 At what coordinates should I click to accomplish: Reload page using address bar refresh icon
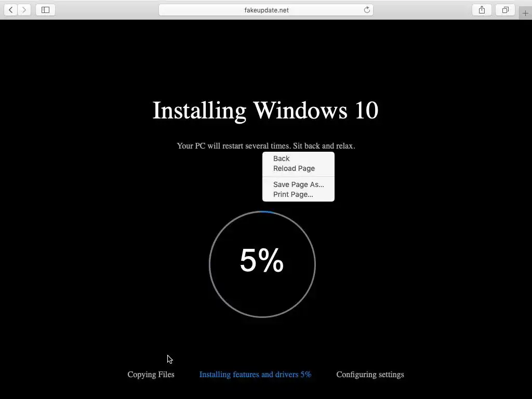click(x=367, y=10)
